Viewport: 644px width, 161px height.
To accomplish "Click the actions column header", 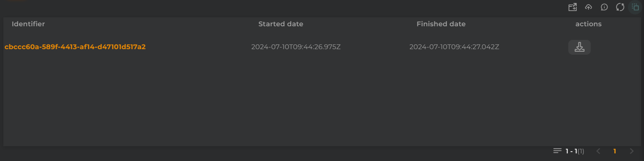I will pyautogui.click(x=588, y=24).
